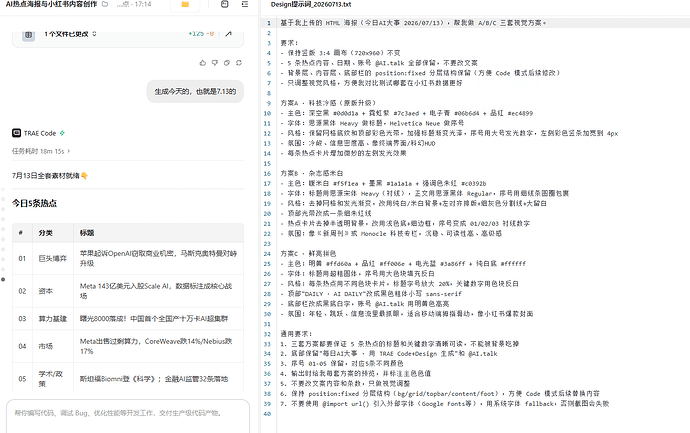Click the TRAE Code agent label
690x433 pixels.
40,133
